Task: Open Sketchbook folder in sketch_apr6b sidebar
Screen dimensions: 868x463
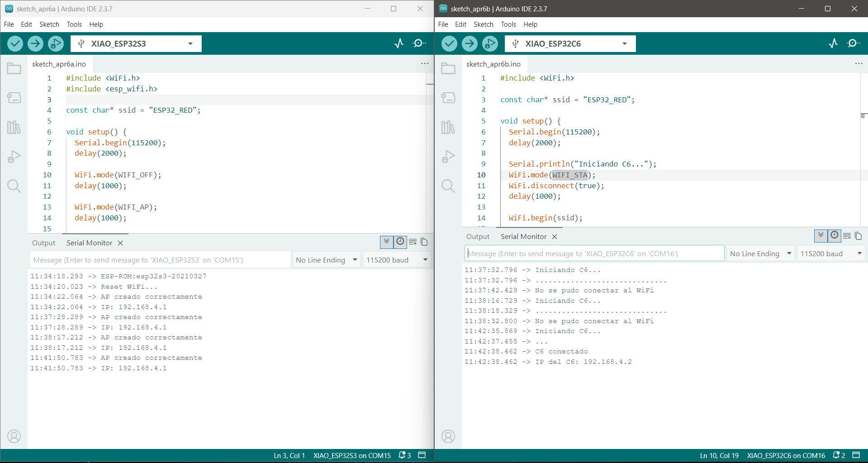Action: coord(448,68)
